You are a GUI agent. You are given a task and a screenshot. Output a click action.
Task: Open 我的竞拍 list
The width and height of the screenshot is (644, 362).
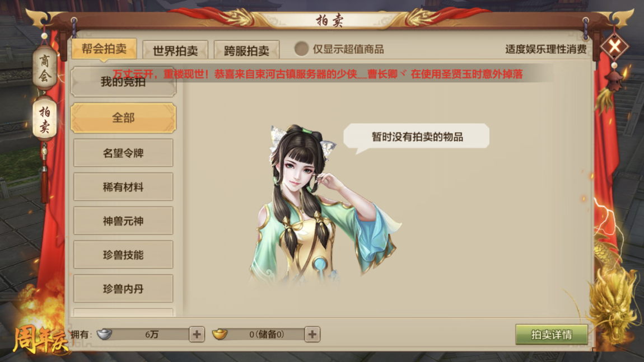[x=123, y=82]
